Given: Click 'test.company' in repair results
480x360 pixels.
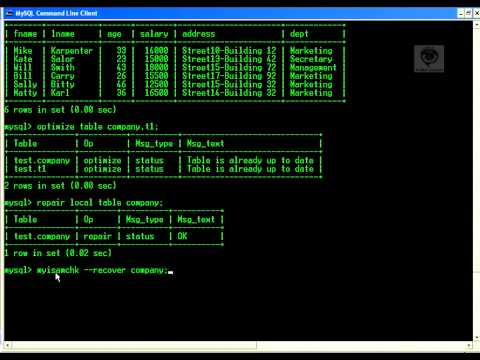Looking at the screenshot, I should (42, 236).
